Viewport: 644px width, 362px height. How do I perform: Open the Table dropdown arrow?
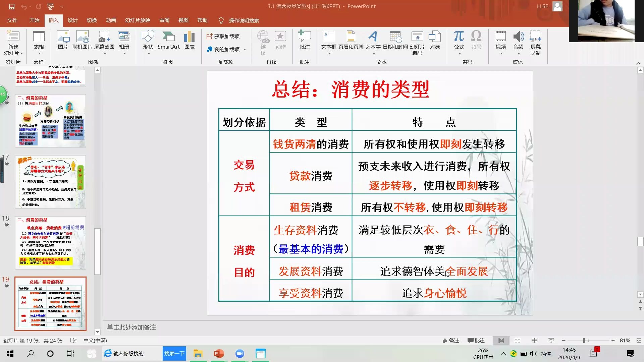39,54
